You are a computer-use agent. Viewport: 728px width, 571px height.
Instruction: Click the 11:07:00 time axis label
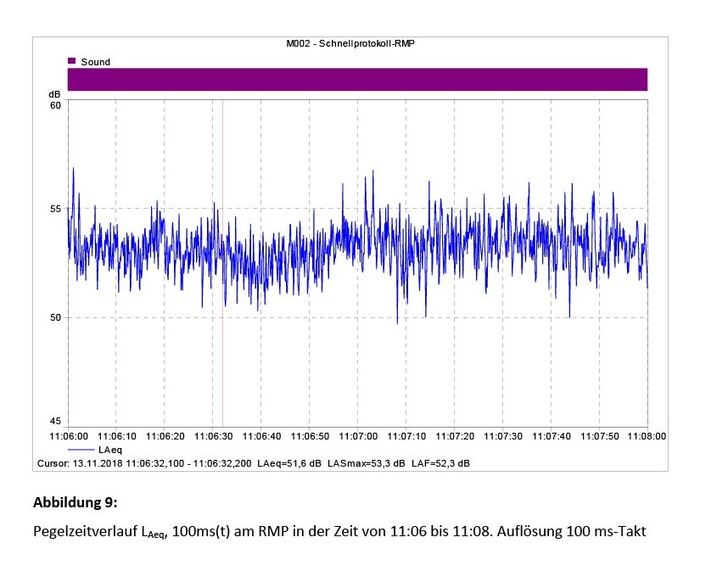(358, 436)
